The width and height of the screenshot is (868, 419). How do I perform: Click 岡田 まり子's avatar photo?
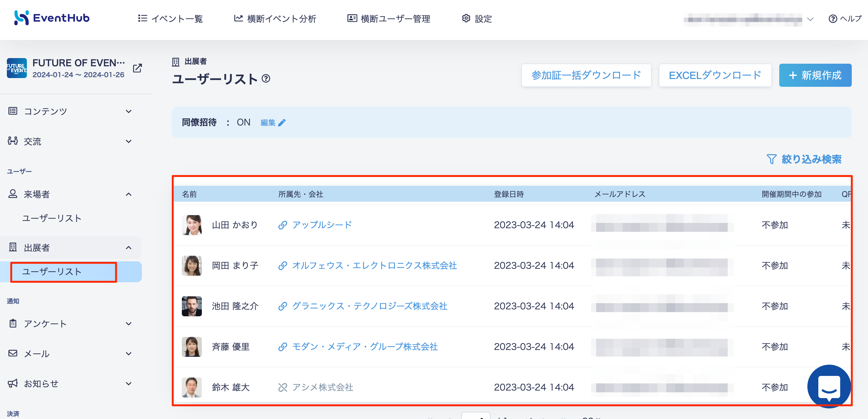(192, 266)
